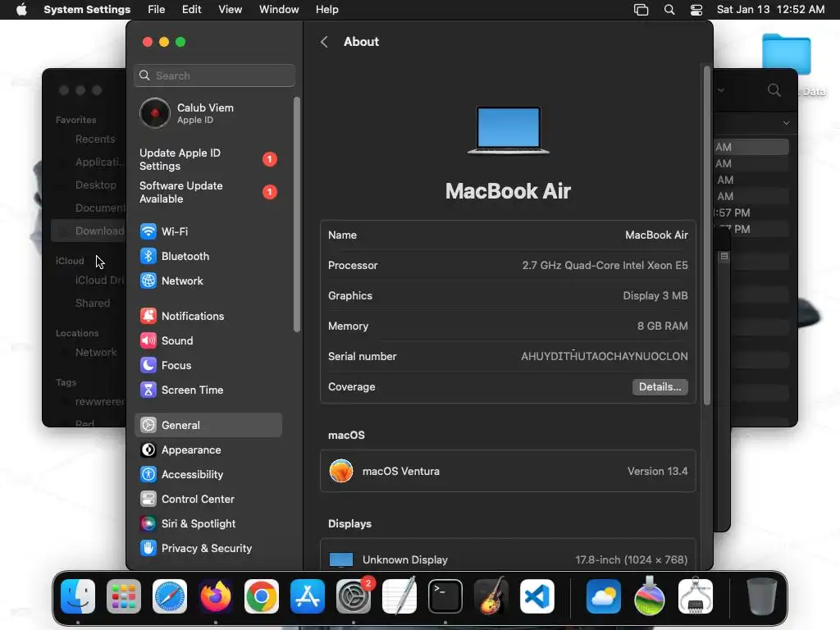Open the cloud weather app in Dock

pos(604,596)
